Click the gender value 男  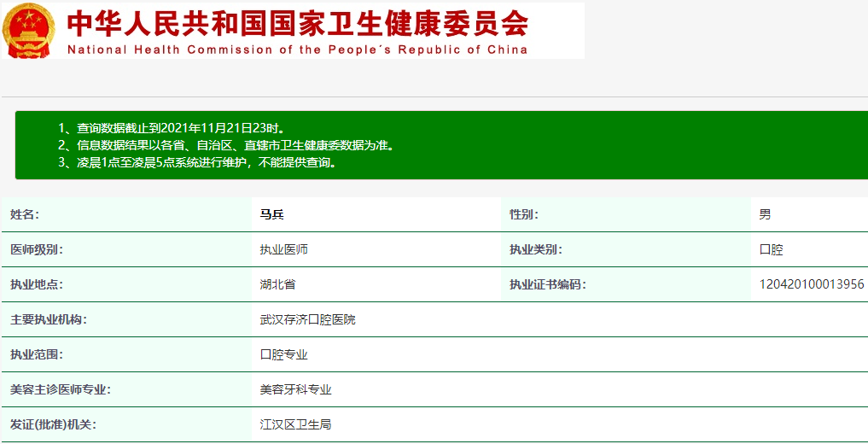[765, 214]
